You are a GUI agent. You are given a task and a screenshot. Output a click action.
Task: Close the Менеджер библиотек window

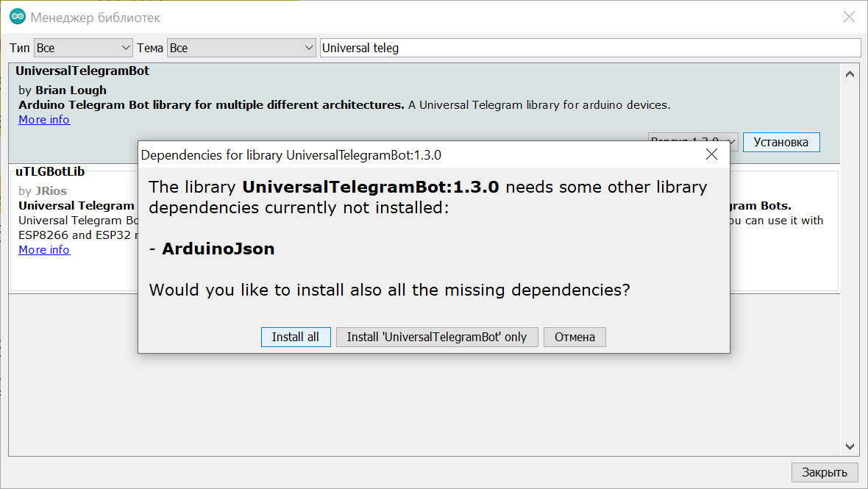click(x=849, y=17)
